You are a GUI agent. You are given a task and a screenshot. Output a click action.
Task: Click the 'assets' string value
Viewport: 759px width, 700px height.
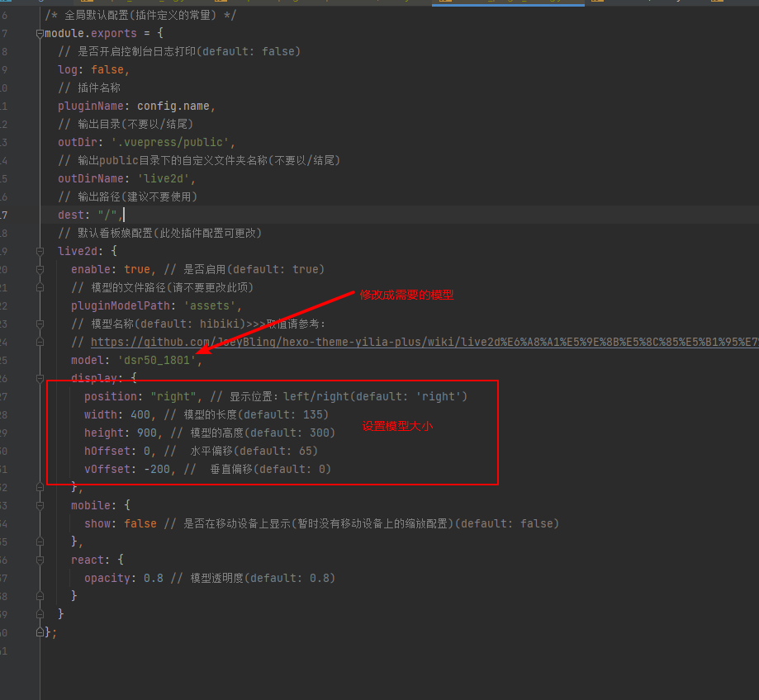pyautogui.click(x=210, y=305)
